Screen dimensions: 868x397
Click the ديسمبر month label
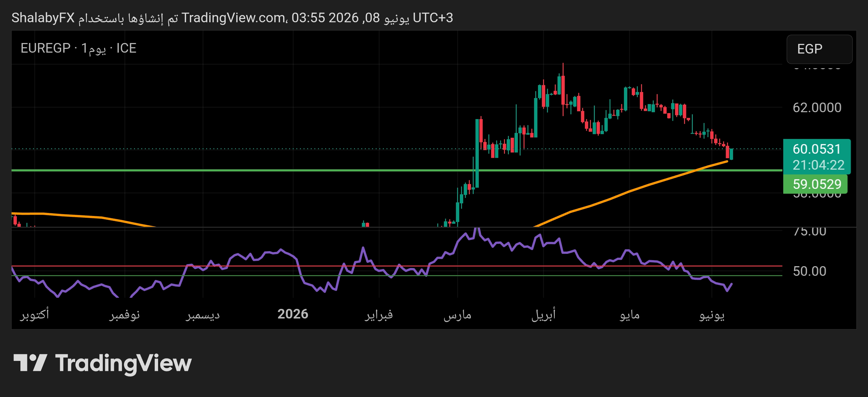coord(203,315)
